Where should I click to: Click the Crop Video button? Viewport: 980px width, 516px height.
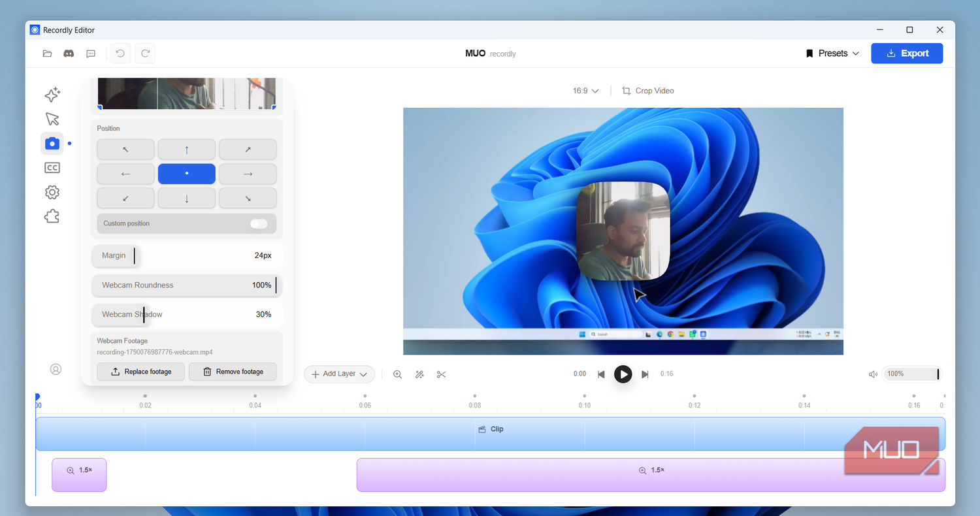(648, 91)
